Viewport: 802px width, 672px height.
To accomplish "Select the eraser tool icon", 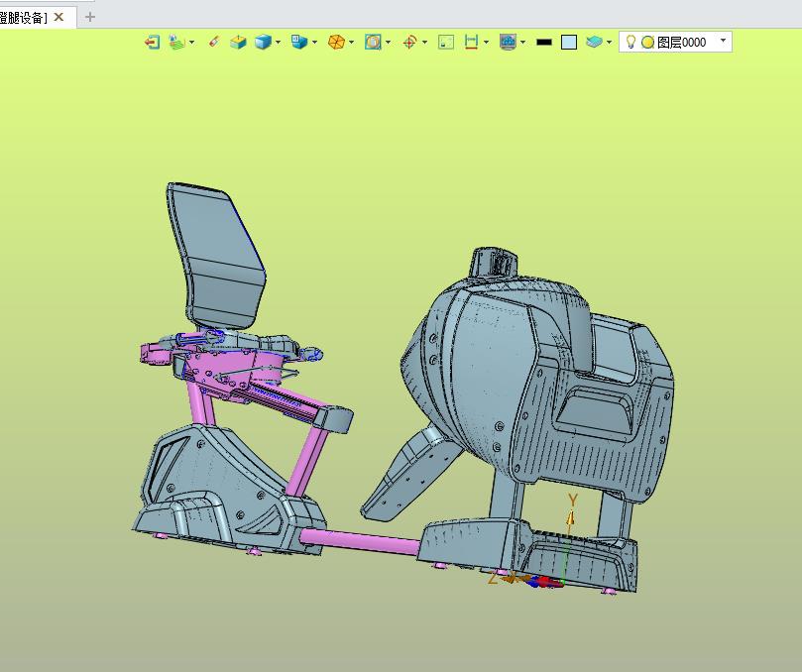I will click(214, 42).
